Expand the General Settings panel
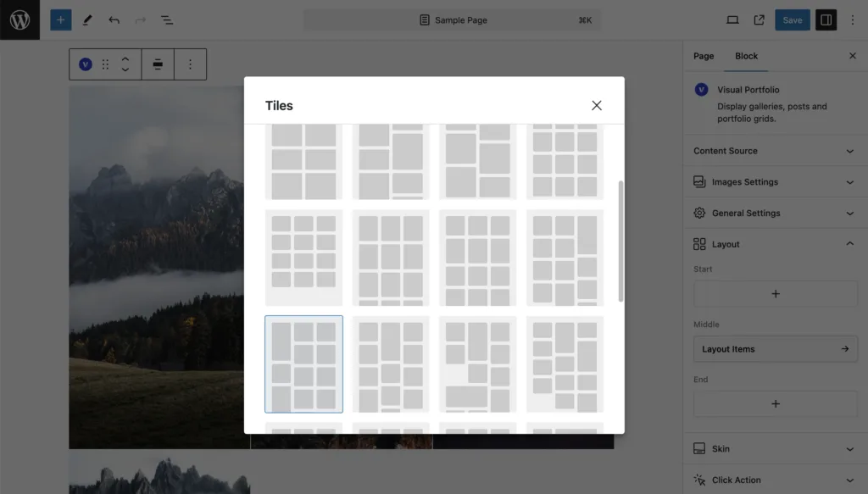The width and height of the screenshot is (868, 494). point(775,213)
